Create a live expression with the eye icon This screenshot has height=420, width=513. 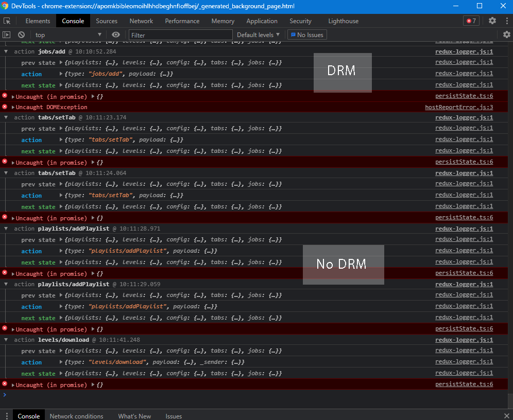click(x=117, y=34)
